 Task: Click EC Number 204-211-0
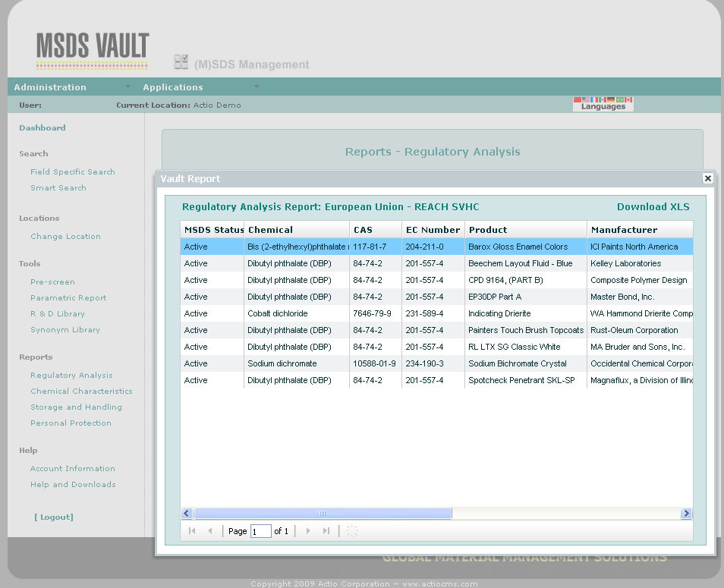[424, 247]
